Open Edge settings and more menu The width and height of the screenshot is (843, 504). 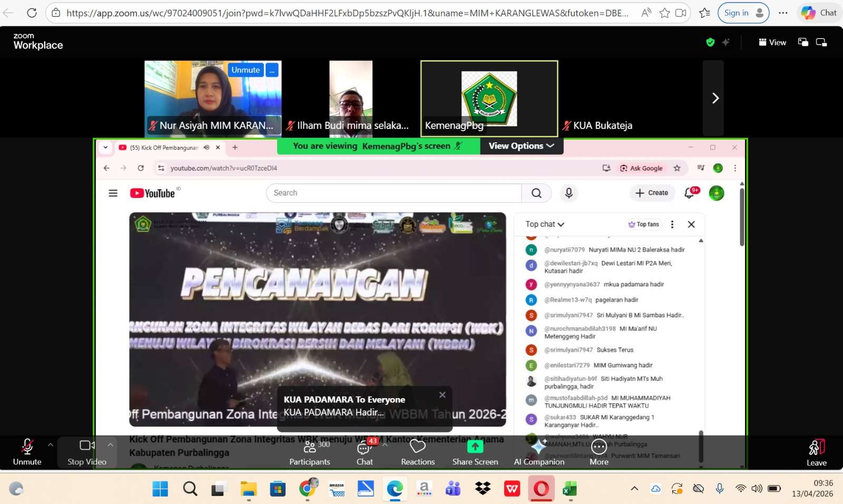pyautogui.click(x=783, y=13)
